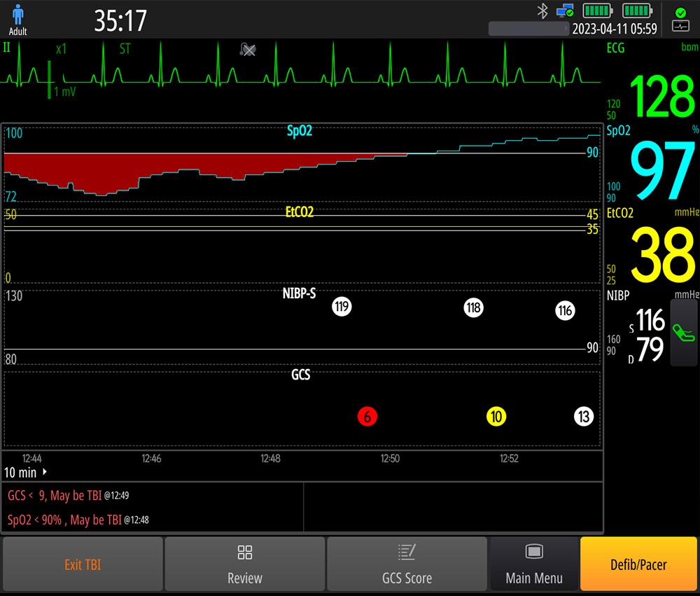The width and height of the screenshot is (700, 596).
Task: Click the network connection status icon
Action: point(564,11)
